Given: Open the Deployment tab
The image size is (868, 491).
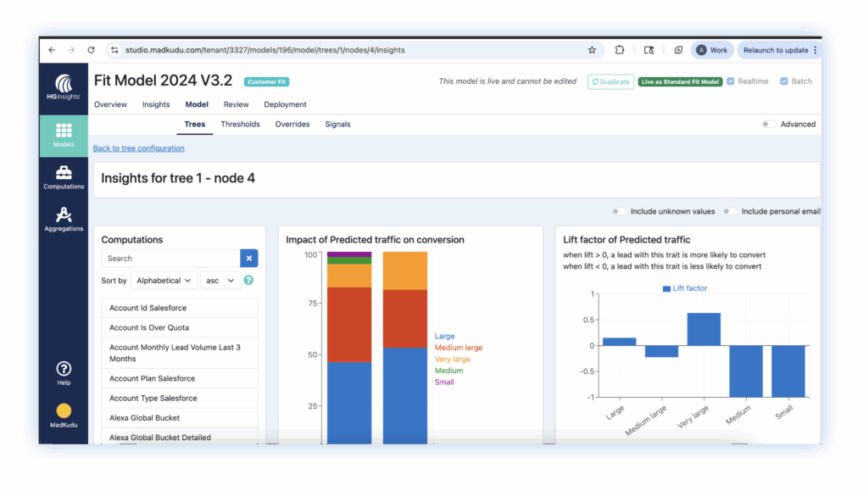Looking at the screenshot, I should [285, 105].
